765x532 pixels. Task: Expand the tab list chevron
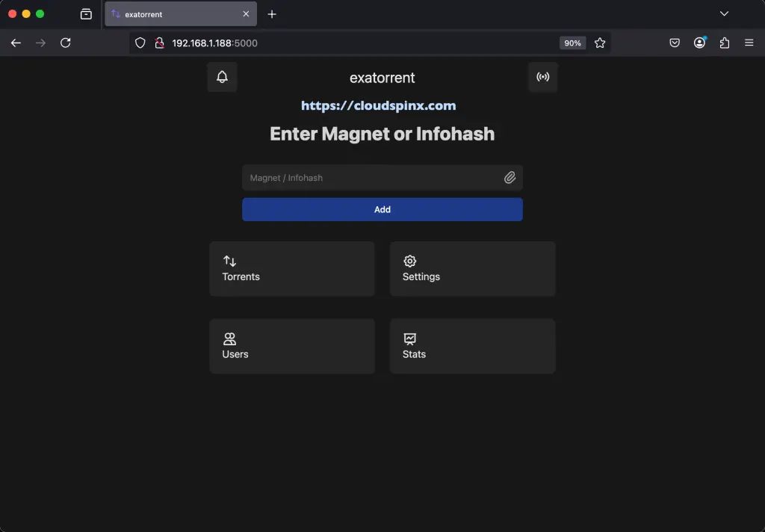click(723, 13)
